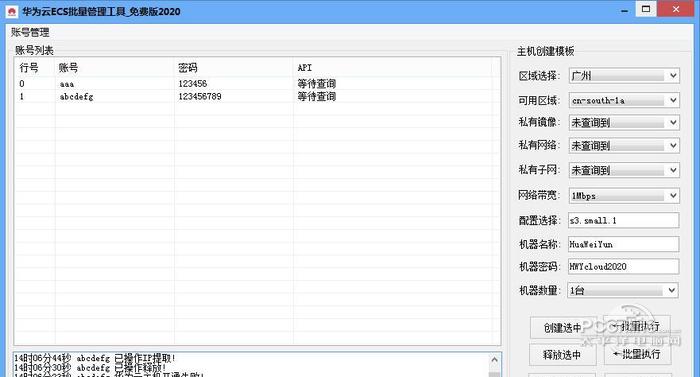Minimize the window
Image resolution: width=700 pixels, height=377 pixels.
click(x=625, y=10)
